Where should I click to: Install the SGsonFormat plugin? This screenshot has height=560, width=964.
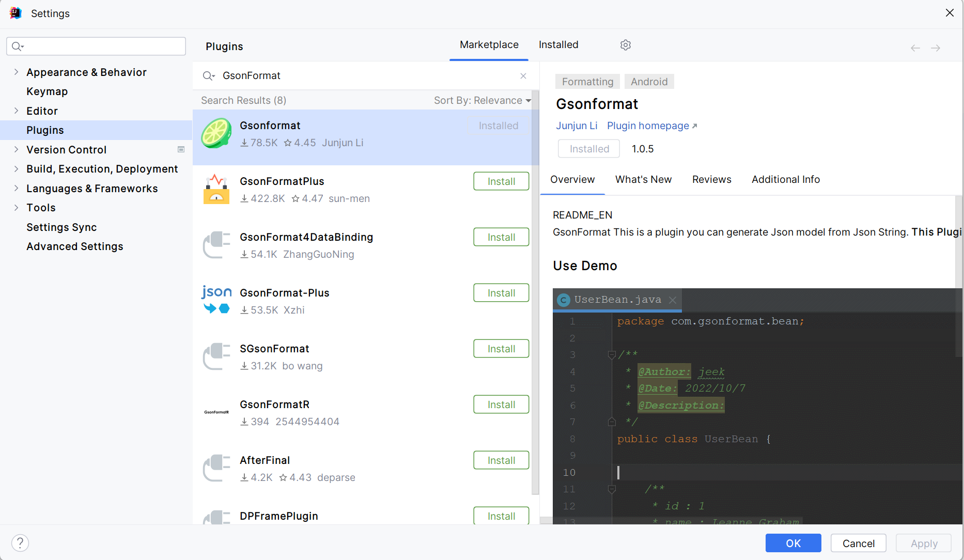coord(501,349)
